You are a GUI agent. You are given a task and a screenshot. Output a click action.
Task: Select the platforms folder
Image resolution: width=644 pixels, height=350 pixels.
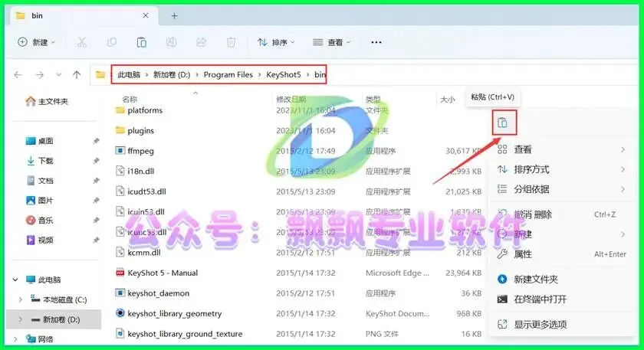[140, 110]
